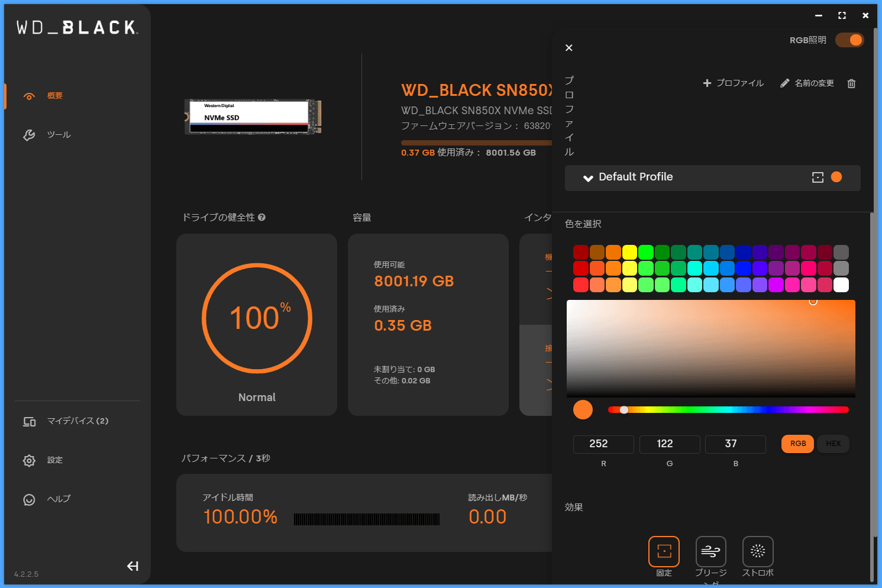Image resolution: width=882 pixels, height=588 pixels.
Task: Click inside the orange gradient color picker area
Action: coord(711,348)
